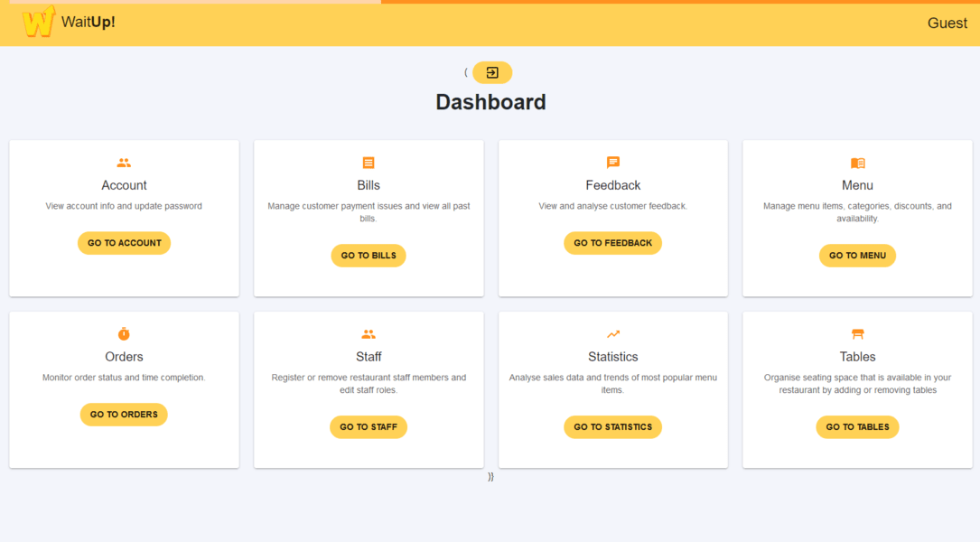
Task: Click the WaitUp! brand name text
Action: click(89, 23)
